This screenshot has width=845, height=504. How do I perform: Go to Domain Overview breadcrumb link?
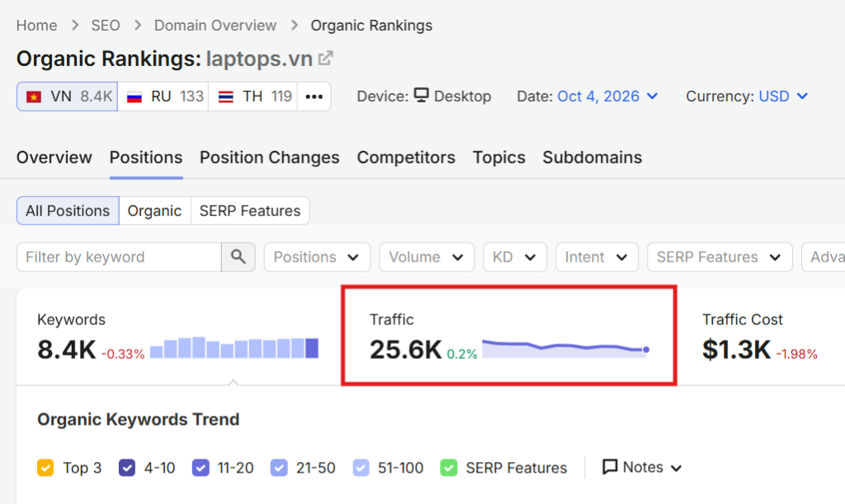(215, 26)
